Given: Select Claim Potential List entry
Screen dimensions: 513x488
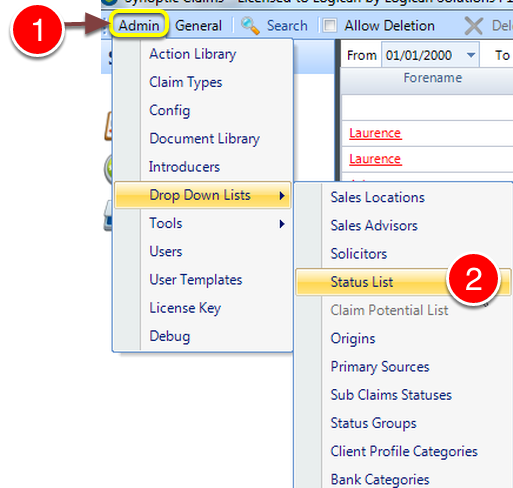Looking at the screenshot, I should pos(403,310).
